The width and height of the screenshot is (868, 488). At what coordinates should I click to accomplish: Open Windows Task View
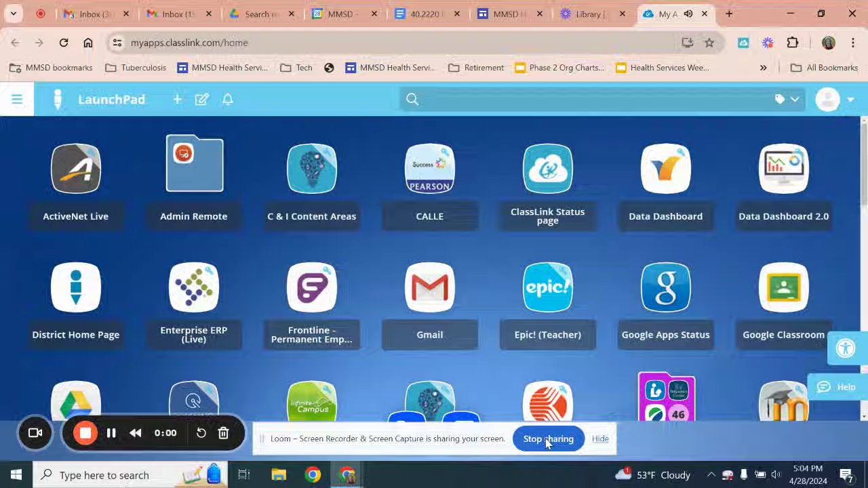pyautogui.click(x=244, y=475)
